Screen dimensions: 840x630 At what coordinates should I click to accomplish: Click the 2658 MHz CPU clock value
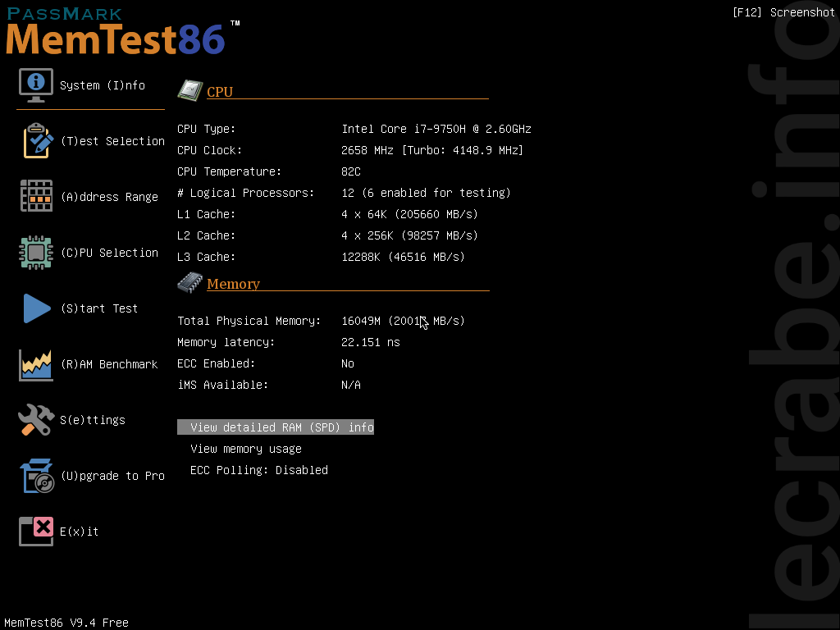[x=431, y=151]
